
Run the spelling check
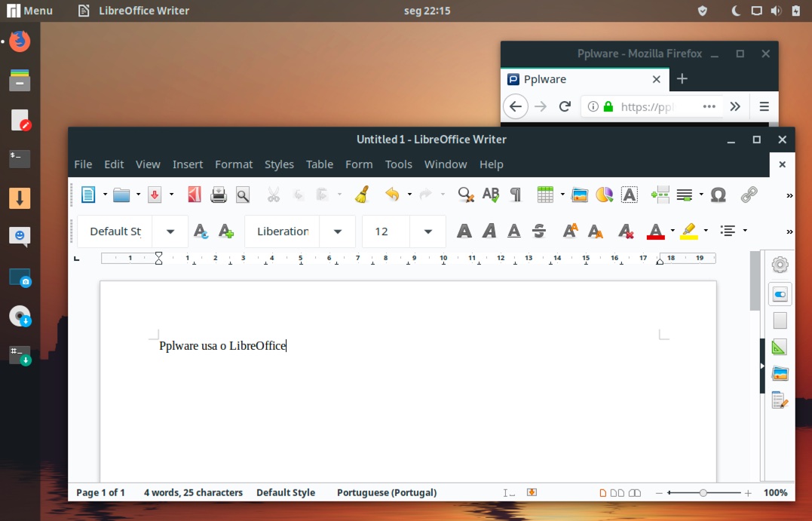[x=490, y=194]
